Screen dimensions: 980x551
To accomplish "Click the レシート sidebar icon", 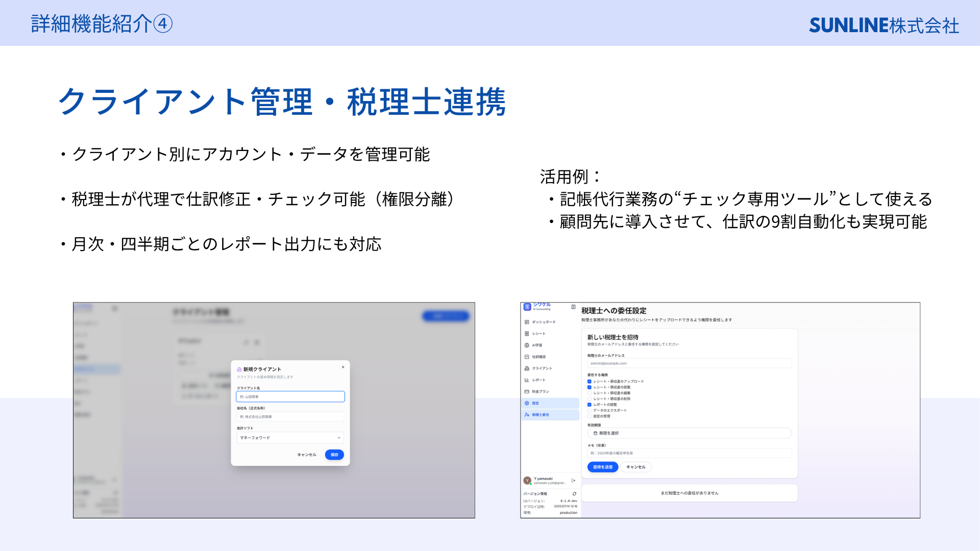I will pos(527,334).
